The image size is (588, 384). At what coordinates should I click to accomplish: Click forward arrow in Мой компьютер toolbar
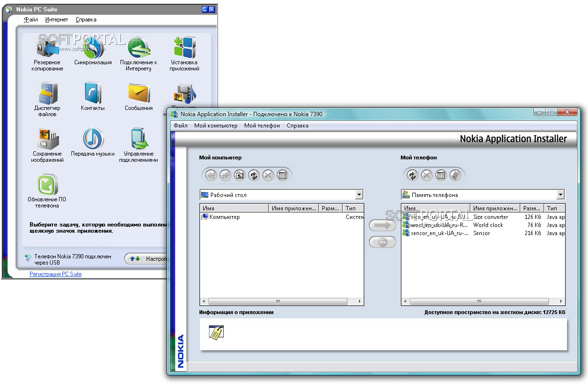point(225,175)
